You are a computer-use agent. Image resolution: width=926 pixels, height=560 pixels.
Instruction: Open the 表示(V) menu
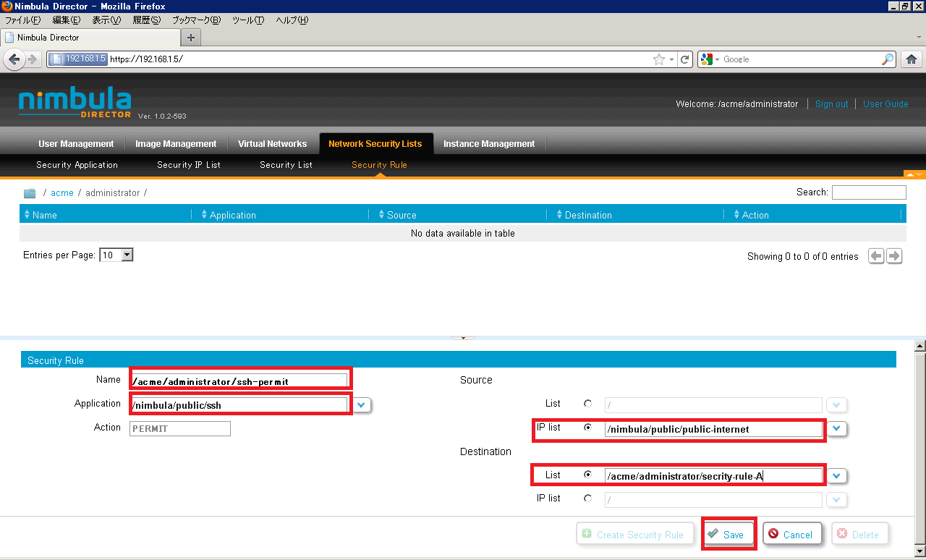pyautogui.click(x=106, y=20)
